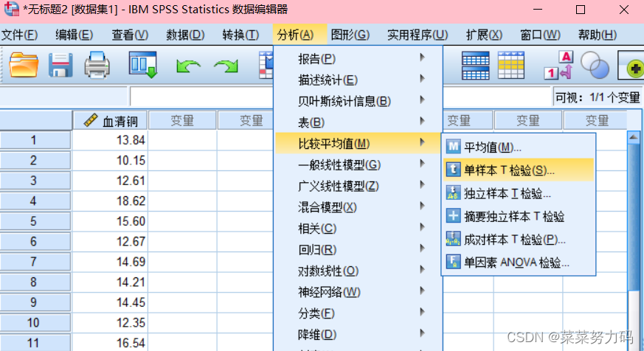Choose 单样本 T 检验(S)...
Screen dimensions: 644x351
pos(519,170)
